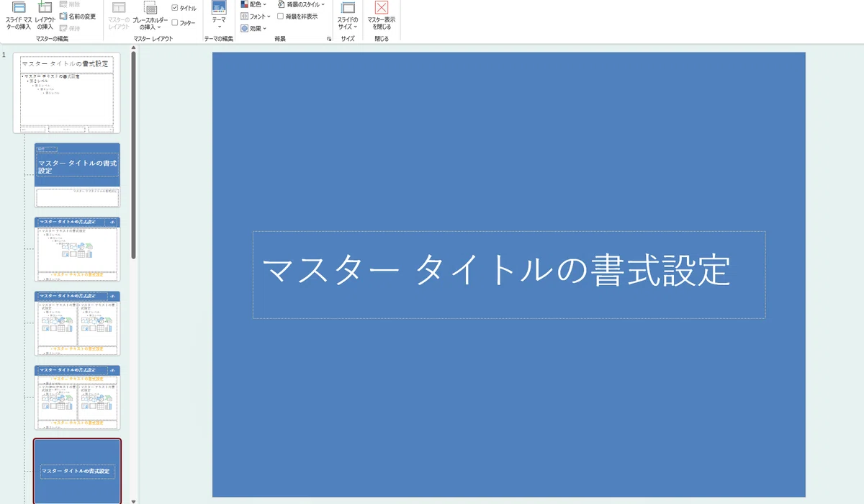The image size is (864, 504).
Task: Click the master title placeholder text on slide
Action: tap(496, 270)
